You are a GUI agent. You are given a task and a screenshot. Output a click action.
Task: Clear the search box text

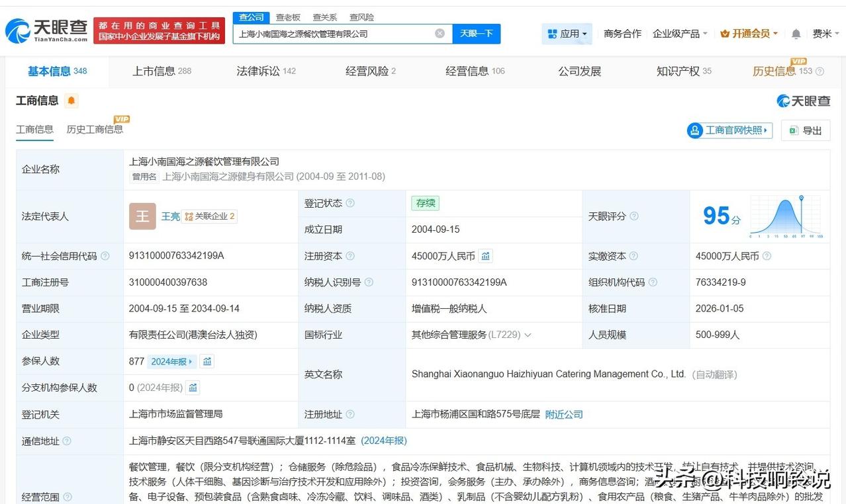tap(440, 34)
